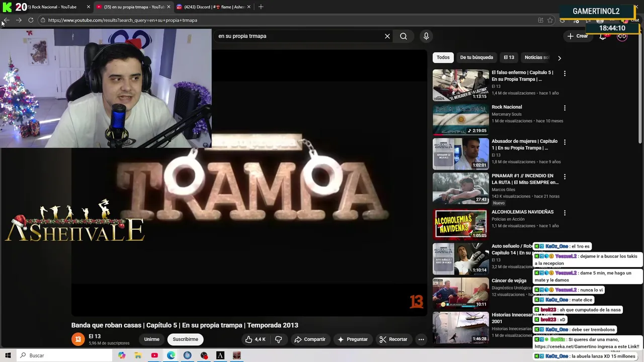Open the browser split screen icon
644x362 pixels.
pyautogui.click(x=540, y=20)
